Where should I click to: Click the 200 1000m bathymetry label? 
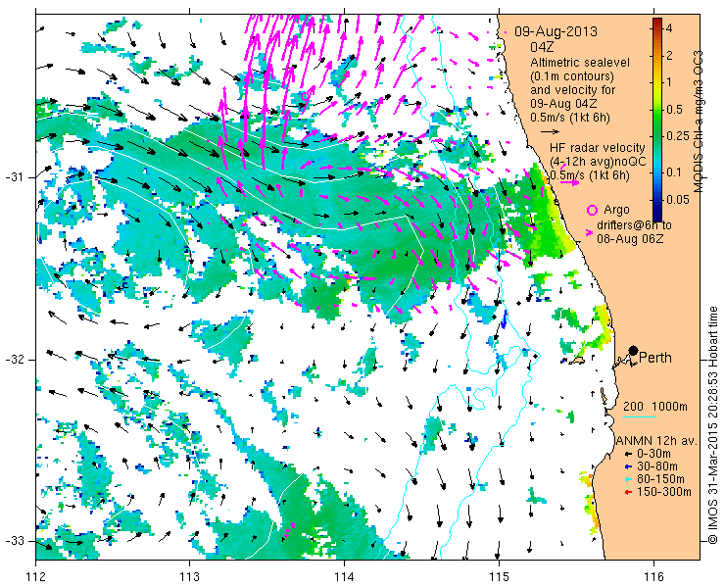click(655, 407)
